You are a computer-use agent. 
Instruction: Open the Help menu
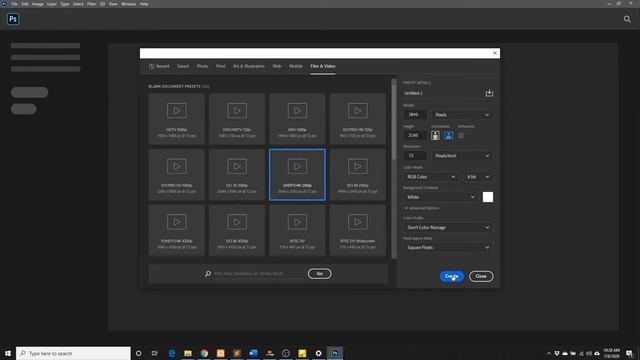144,4
